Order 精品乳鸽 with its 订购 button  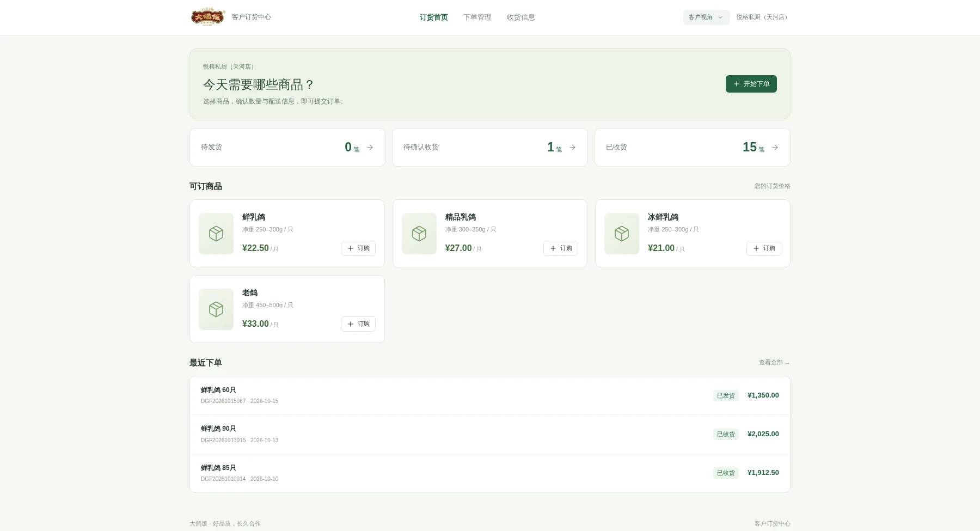point(561,248)
